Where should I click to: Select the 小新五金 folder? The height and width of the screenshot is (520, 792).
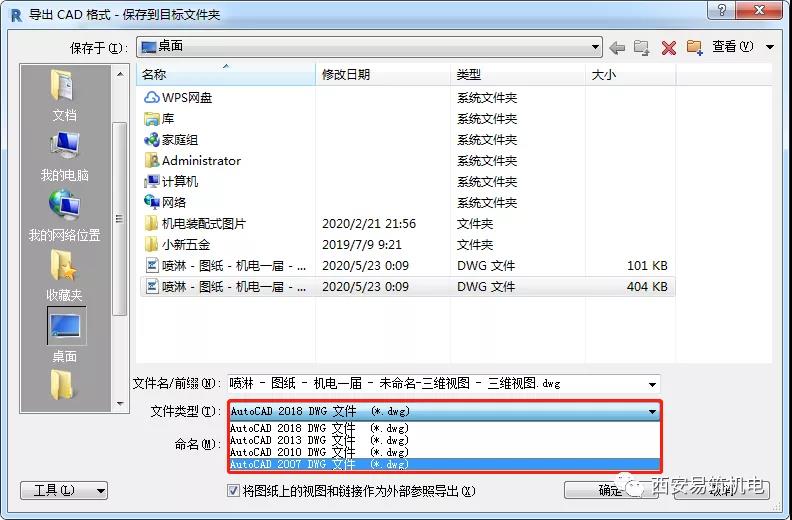tap(177, 245)
